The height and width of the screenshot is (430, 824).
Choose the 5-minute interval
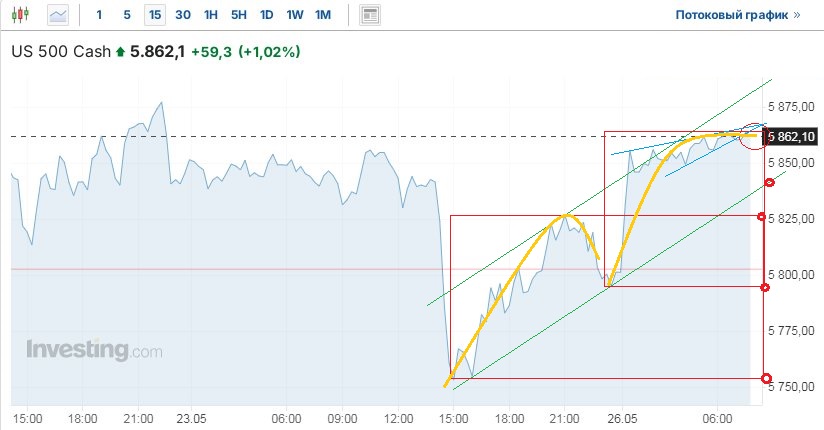point(126,15)
